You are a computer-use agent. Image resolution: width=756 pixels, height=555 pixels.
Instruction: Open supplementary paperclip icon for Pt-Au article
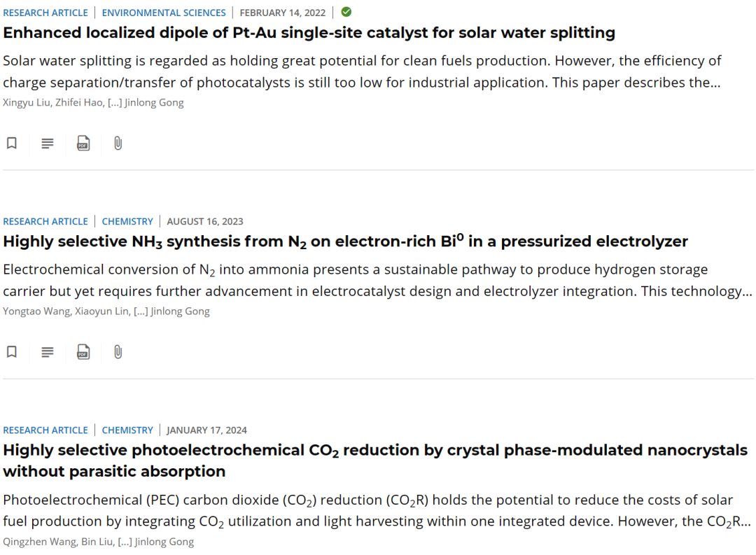pos(118,143)
